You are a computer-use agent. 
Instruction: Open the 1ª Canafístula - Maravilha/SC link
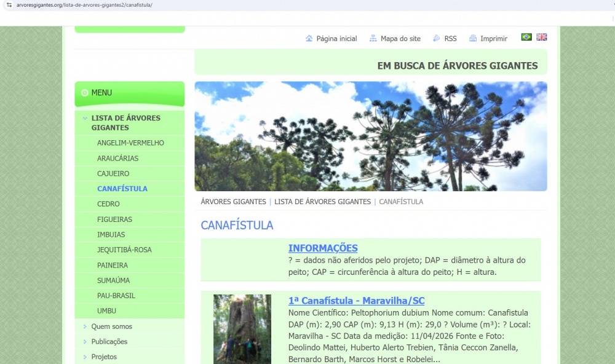[356, 301]
